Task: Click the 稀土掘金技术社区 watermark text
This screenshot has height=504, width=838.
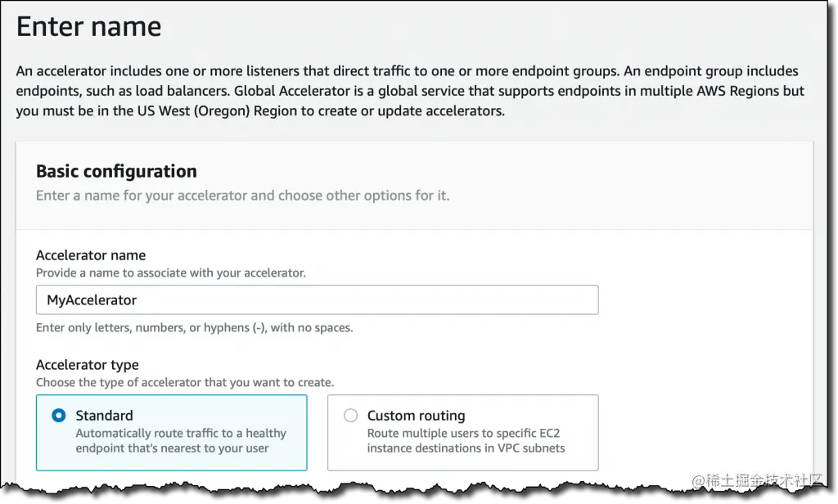Action: tap(757, 479)
